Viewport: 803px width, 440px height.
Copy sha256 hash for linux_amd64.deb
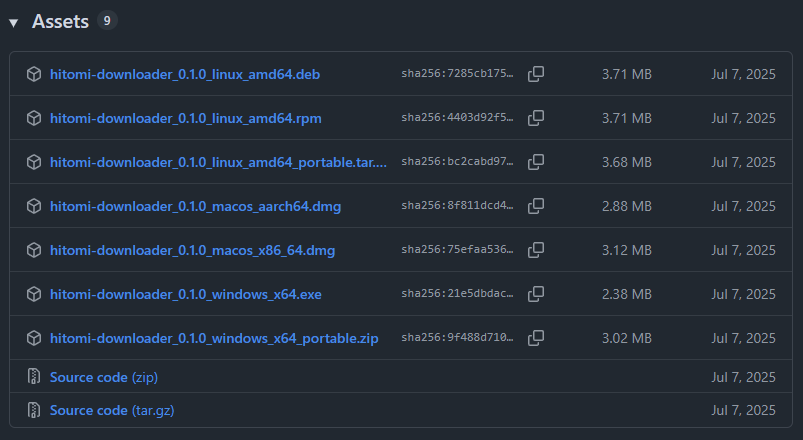click(536, 74)
